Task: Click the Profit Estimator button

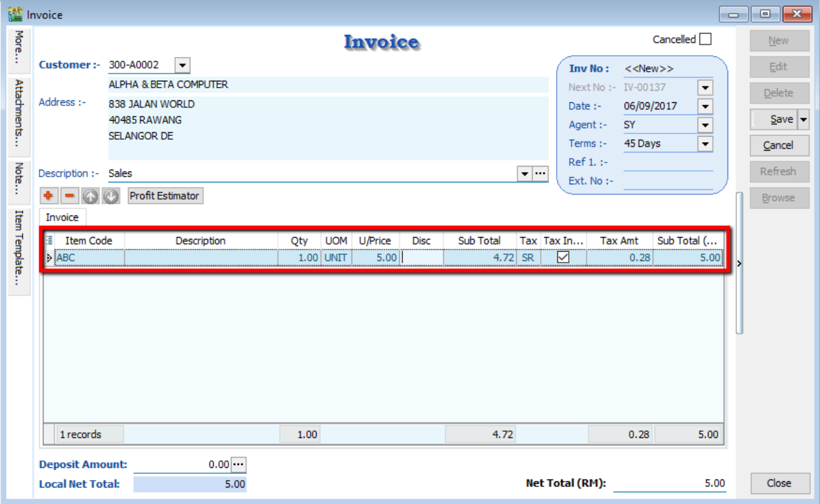Action: (x=165, y=196)
